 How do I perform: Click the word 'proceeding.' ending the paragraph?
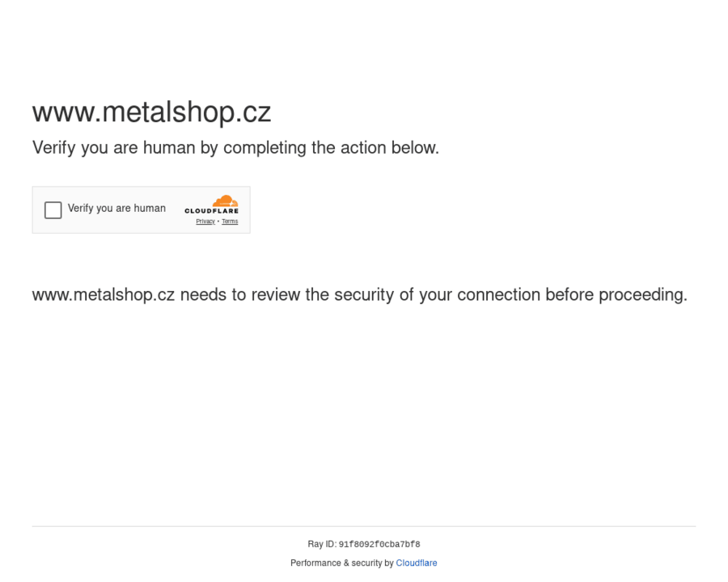(642, 295)
